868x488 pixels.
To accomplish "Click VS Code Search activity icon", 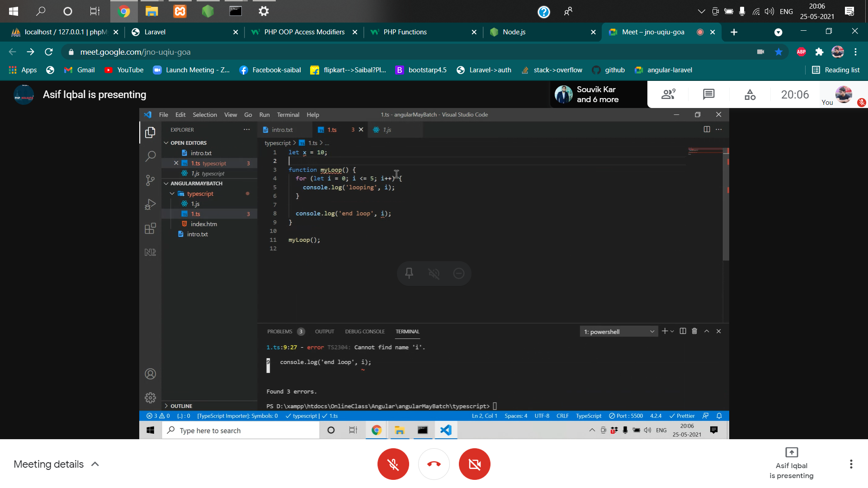I will tap(151, 156).
